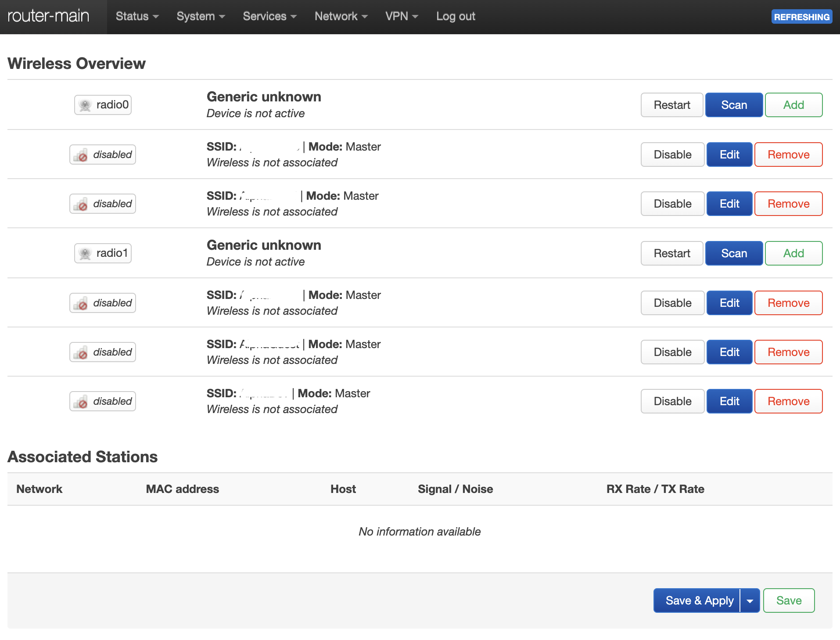
Task: Open the Save & Apply dropdown arrow
Action: point(750,600)
